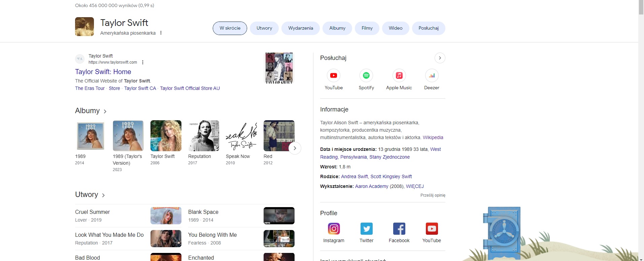Show more albums with carousel arrow

pyautogui.click(x=295, y=148)
